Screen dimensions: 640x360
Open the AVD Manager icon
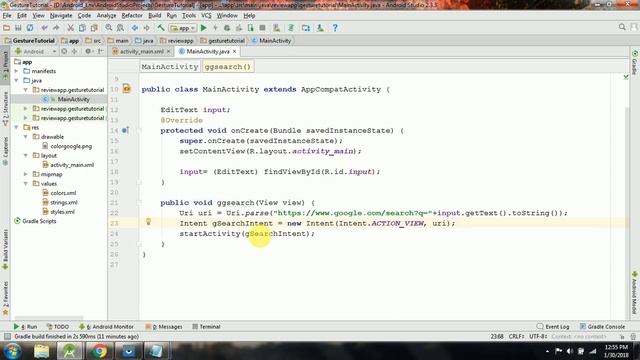click(x=277, y=28)
